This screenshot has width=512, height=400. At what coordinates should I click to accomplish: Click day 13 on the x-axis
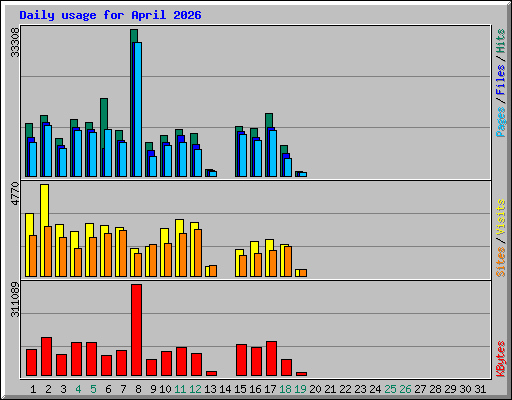point(210,389)
